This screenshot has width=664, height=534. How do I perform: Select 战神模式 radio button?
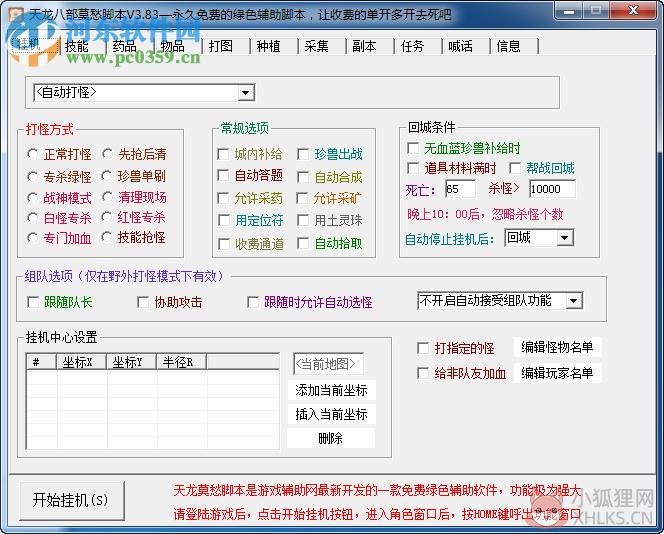pos(33,197)
